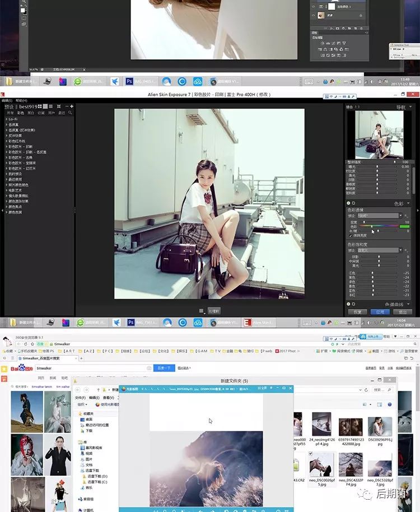Open the preset search magnifier
420x512 pixels.
70,113
